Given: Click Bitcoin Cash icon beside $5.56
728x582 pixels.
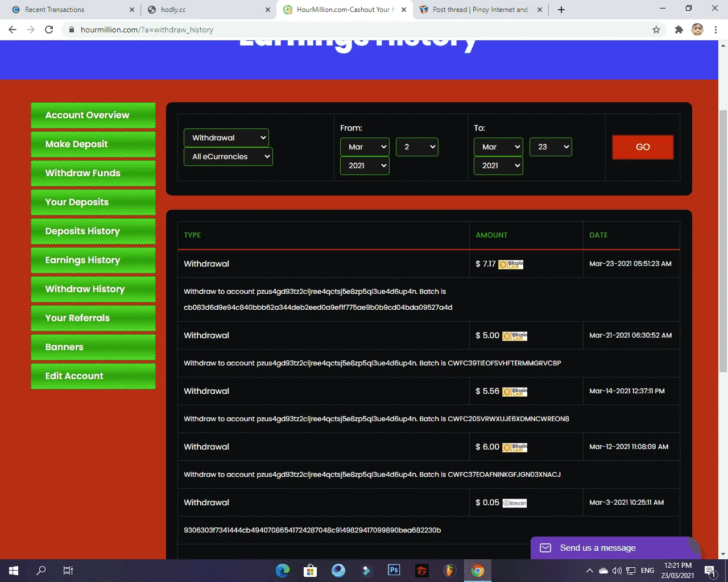Looking at the screenshot, I should 515,392.
